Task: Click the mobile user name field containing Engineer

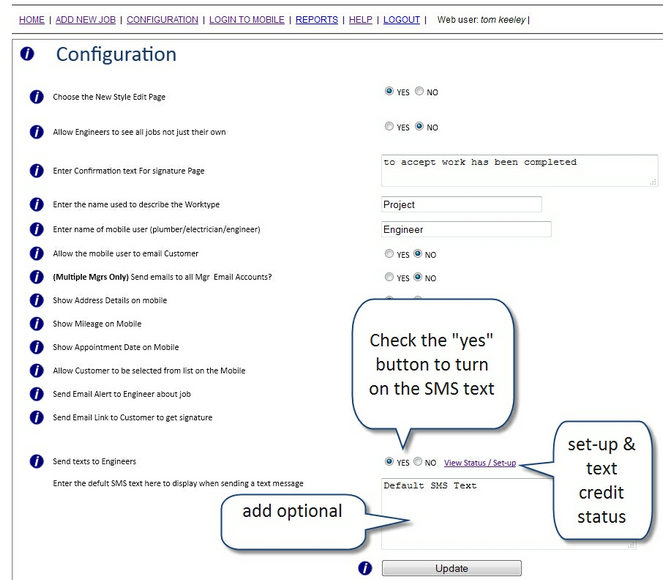Action: [466, 229]
